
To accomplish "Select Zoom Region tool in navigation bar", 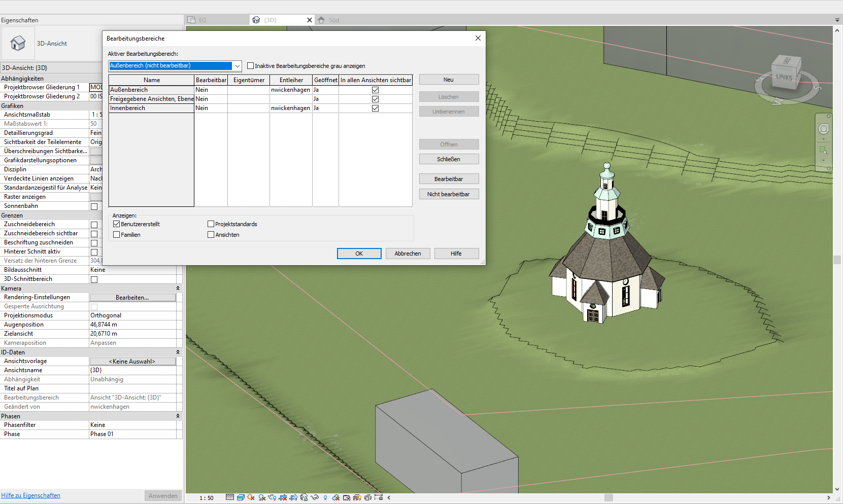I will coord(824,151).
